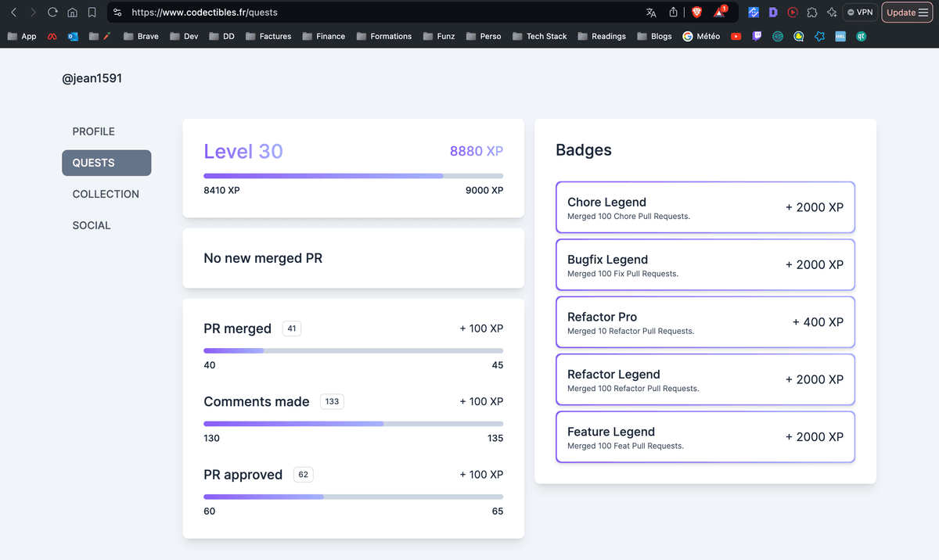The image size is (939, 560).
Task: Open the translate page icon
Action: click(651, 13)
